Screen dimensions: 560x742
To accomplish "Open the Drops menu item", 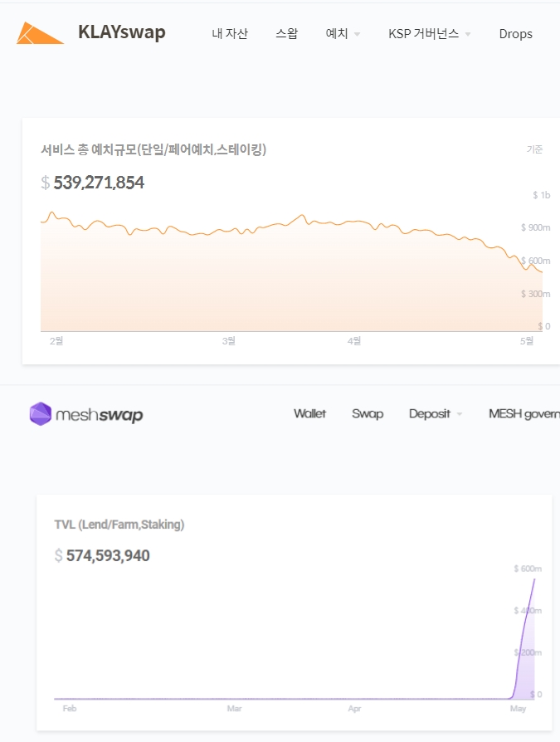I will [515, 34].
